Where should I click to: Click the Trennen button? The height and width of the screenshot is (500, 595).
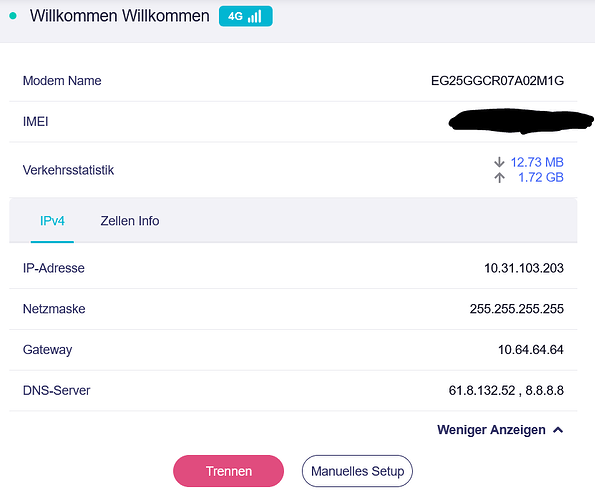point(228,471)
